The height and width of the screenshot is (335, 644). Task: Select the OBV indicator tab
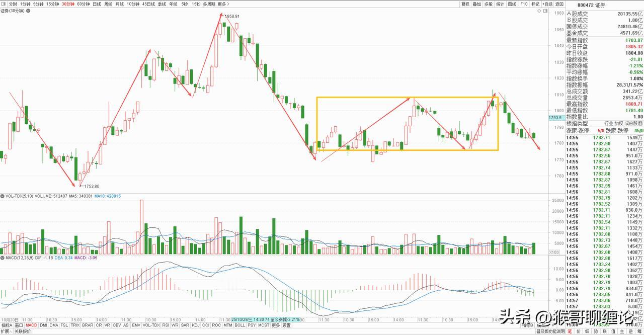pos(117,325)
